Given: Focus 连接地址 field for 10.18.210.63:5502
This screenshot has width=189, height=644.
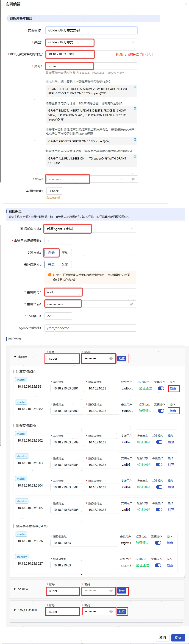Looking at the screenshot, I should [67, 442].
